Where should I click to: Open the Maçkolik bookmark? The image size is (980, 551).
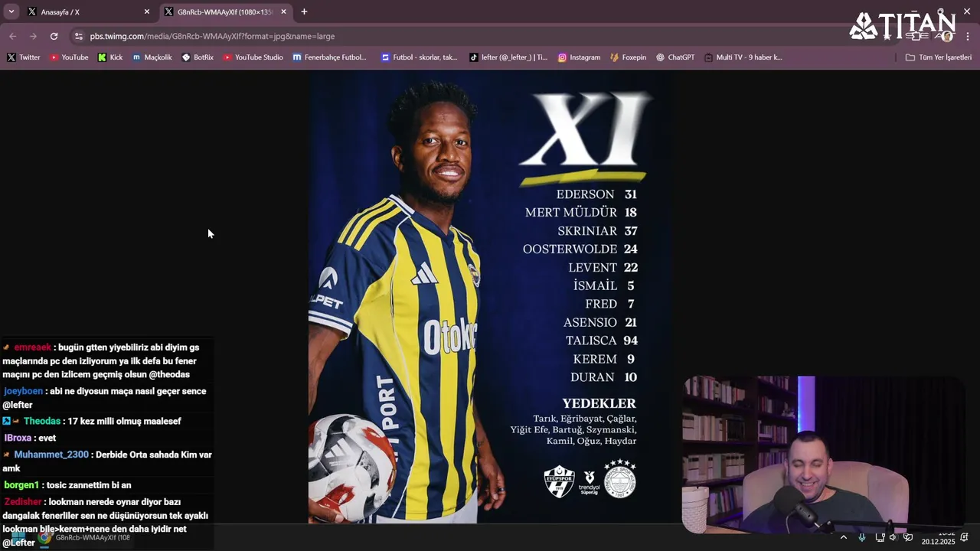(x=152, y=57)
